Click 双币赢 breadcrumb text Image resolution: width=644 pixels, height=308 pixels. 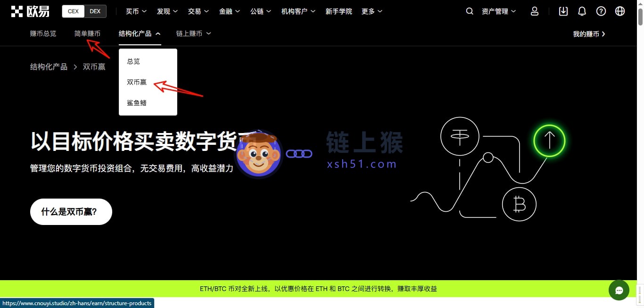94,67
